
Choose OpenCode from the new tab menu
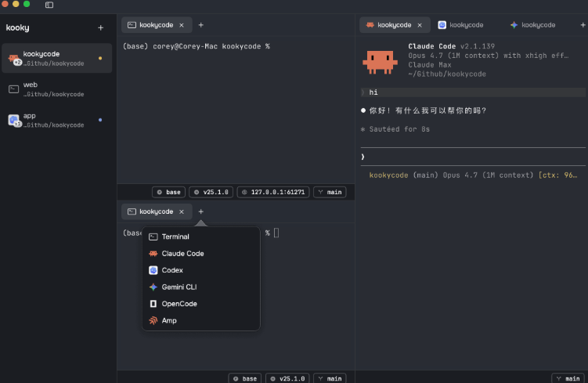click(201, 304)
